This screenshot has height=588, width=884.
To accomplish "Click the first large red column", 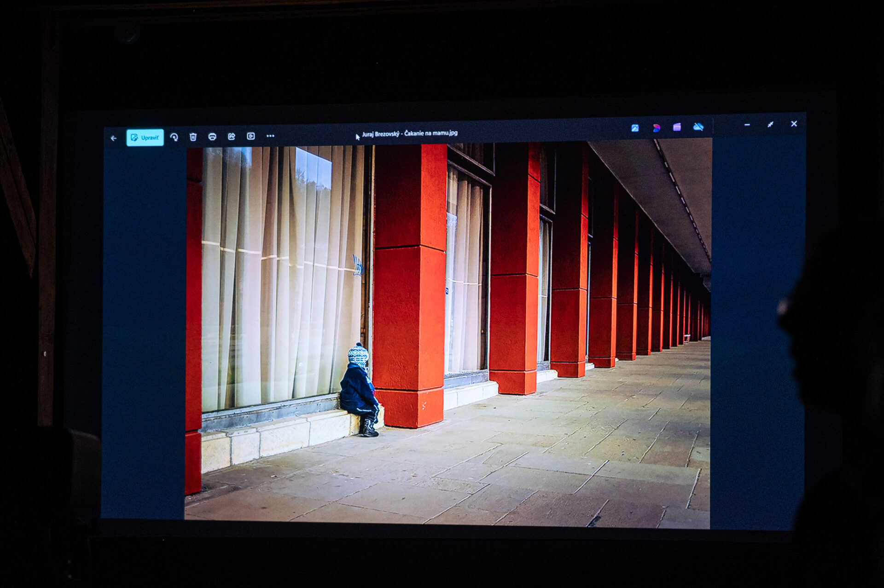I will pos(409,285).
